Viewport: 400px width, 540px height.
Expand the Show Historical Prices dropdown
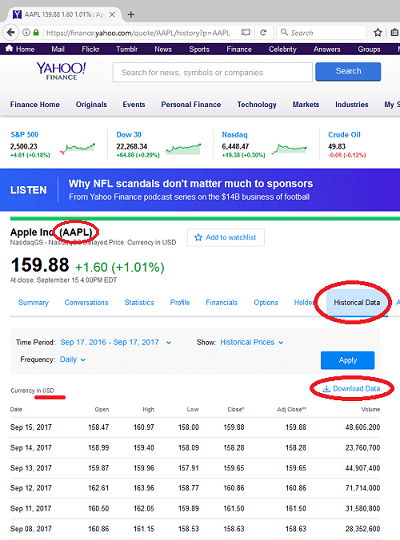[252, 342]
